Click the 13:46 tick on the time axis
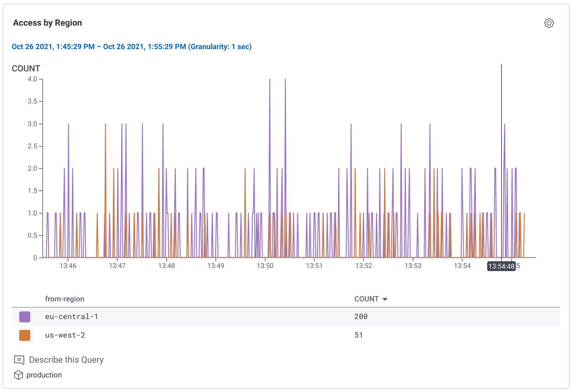The width and height of the screenshot is (572, 392). pyautogui.click(x=68, y=266)
